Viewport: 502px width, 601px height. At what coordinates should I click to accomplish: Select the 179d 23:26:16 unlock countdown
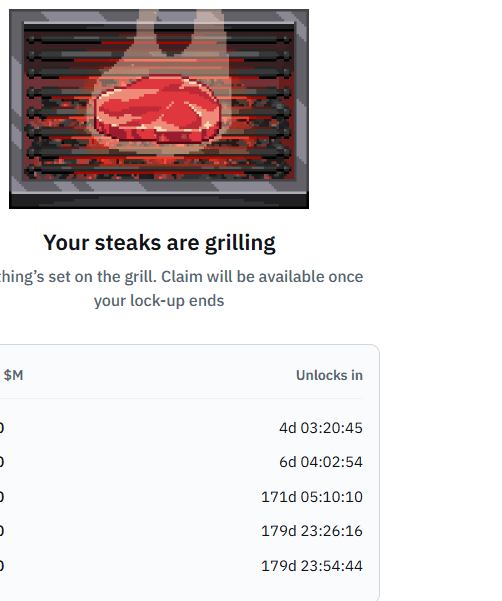pyautogui.click(x=312, y=531)
